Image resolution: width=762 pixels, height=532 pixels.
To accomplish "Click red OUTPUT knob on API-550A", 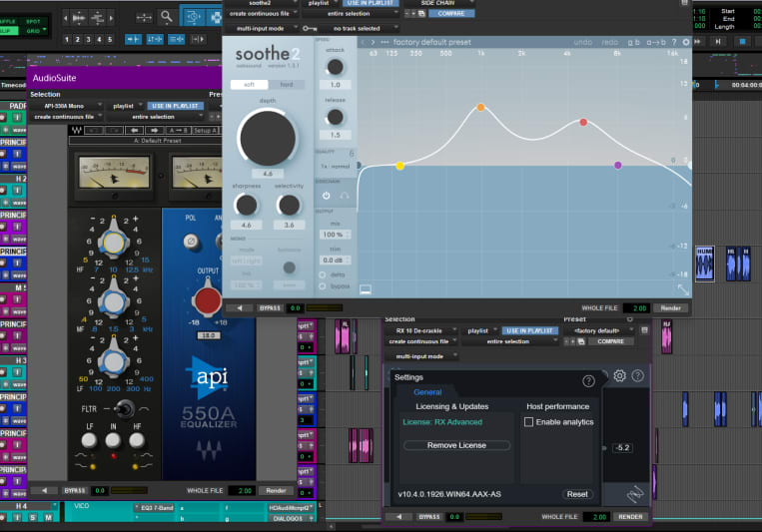I will click(207, 299).
